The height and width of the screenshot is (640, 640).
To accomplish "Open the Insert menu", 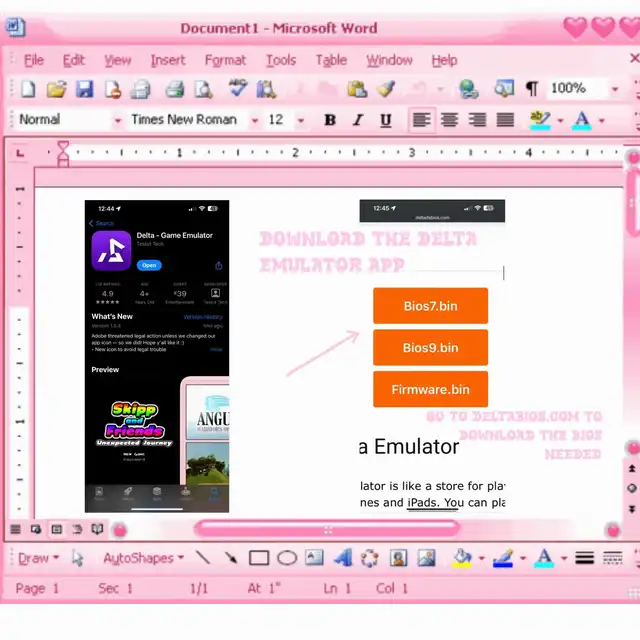I will (167, 60).
